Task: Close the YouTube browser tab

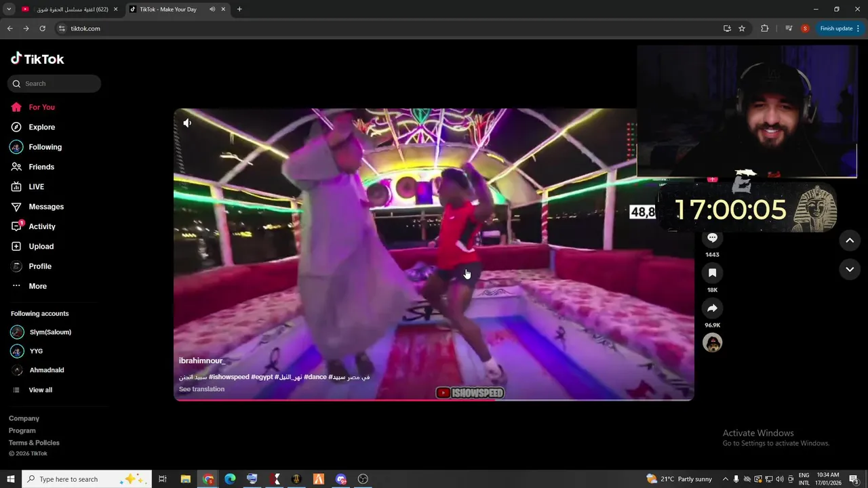Action: pos(116,9)
